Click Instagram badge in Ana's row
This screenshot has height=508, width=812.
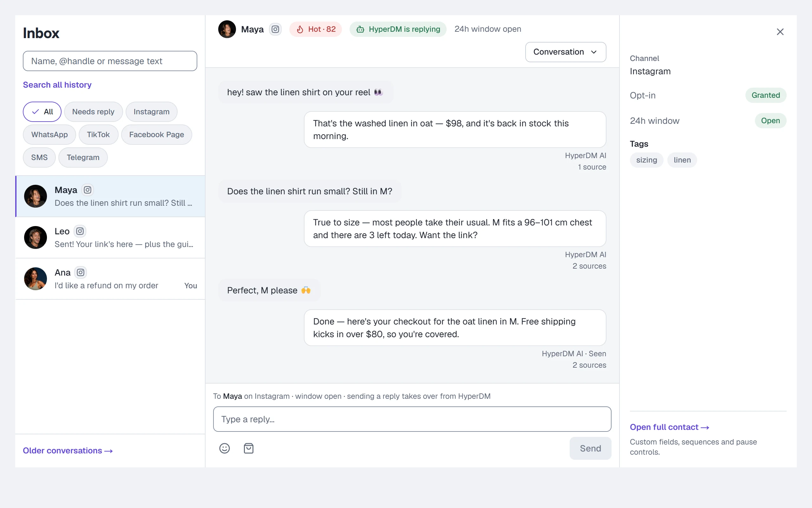(81, 272)
